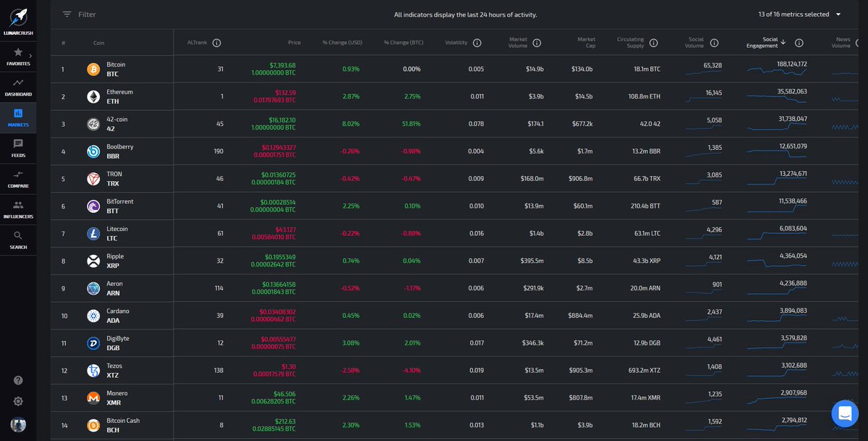Sort by Coin column header
Viewport: 868px width, 441px height.
(x=99, y=43)
